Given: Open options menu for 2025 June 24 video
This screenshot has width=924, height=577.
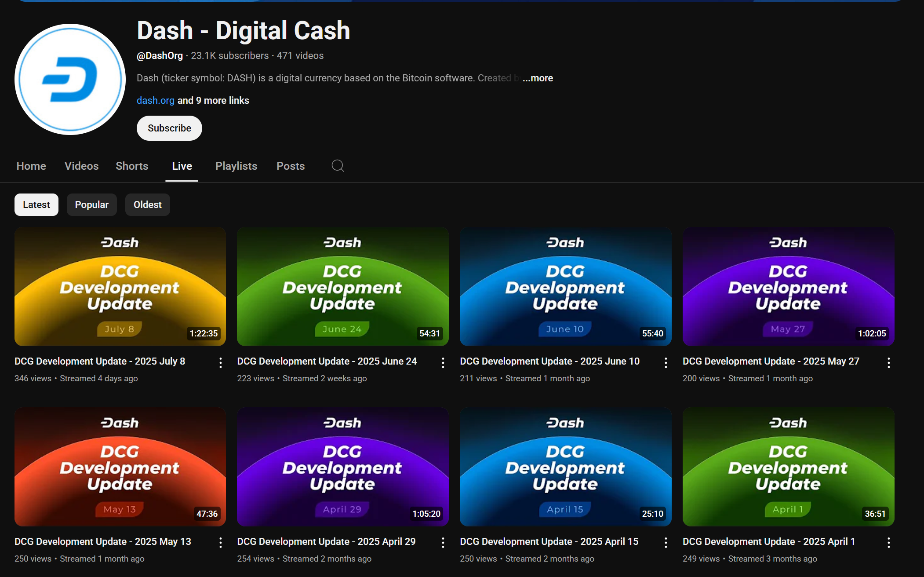Looking at the screenshot, I should [443, 362].
